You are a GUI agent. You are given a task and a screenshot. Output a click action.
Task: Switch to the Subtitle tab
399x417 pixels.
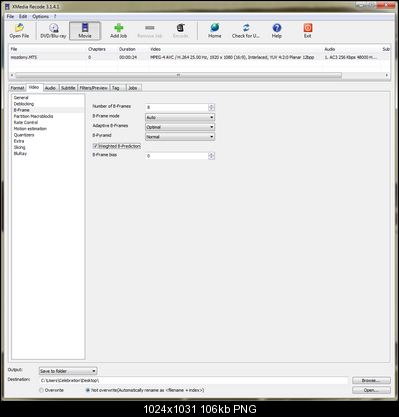pyautogui.click(x=68, y=88)
